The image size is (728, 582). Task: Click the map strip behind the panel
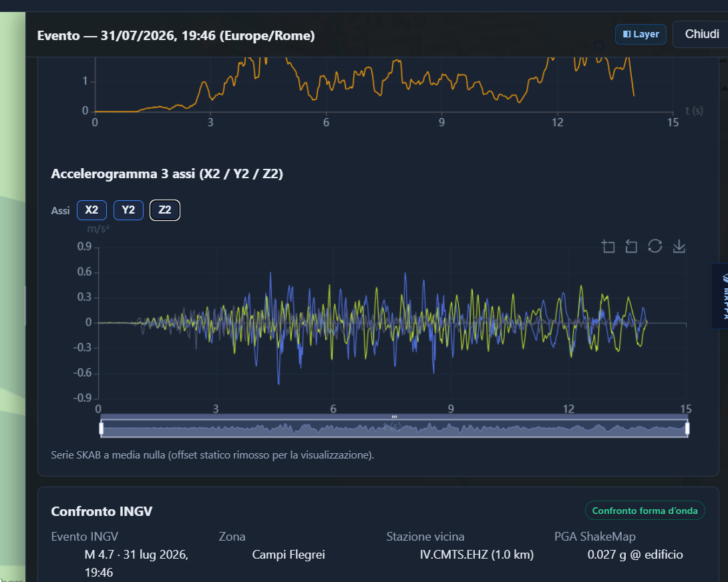pyautogui.click(x=13, y=297)
